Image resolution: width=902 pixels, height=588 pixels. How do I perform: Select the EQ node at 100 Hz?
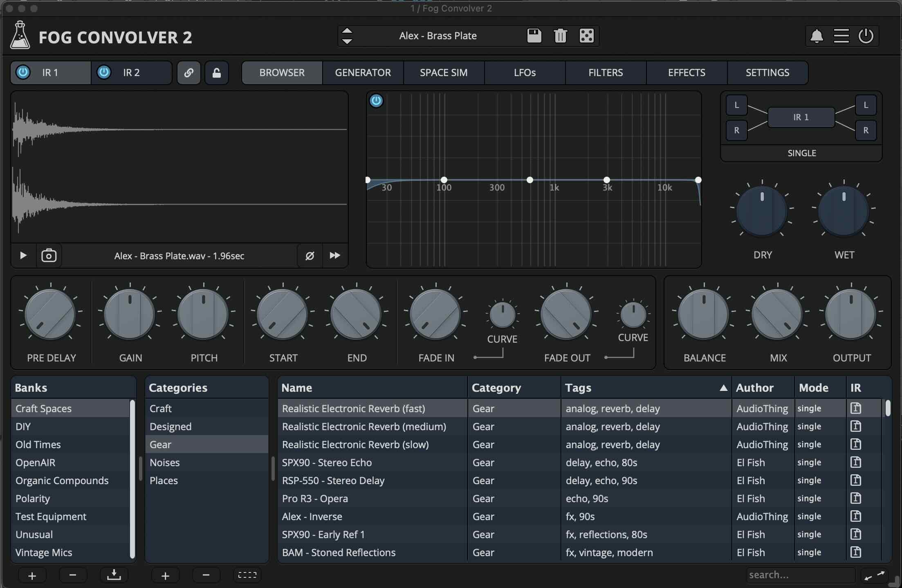444,180
